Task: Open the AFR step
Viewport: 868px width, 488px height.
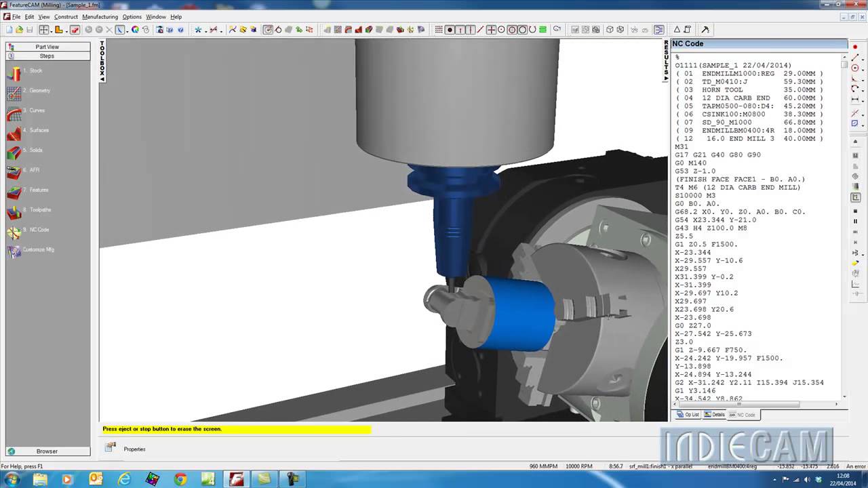Action: 24,171
